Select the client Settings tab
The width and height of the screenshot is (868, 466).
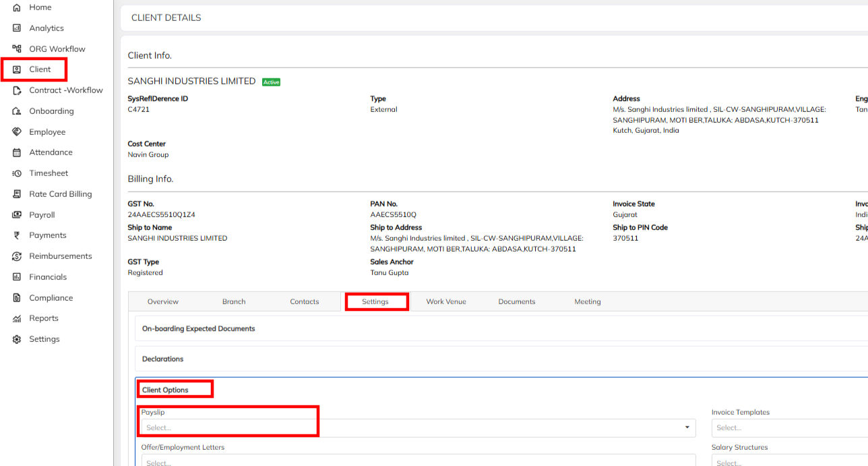pyautogui.click(x=375, y=301)
